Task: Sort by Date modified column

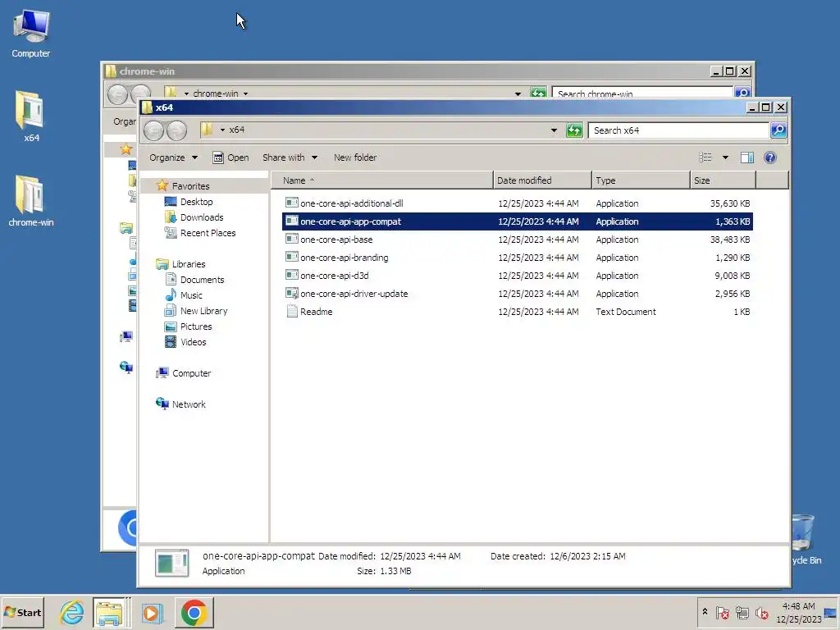Action: point(542,180)
